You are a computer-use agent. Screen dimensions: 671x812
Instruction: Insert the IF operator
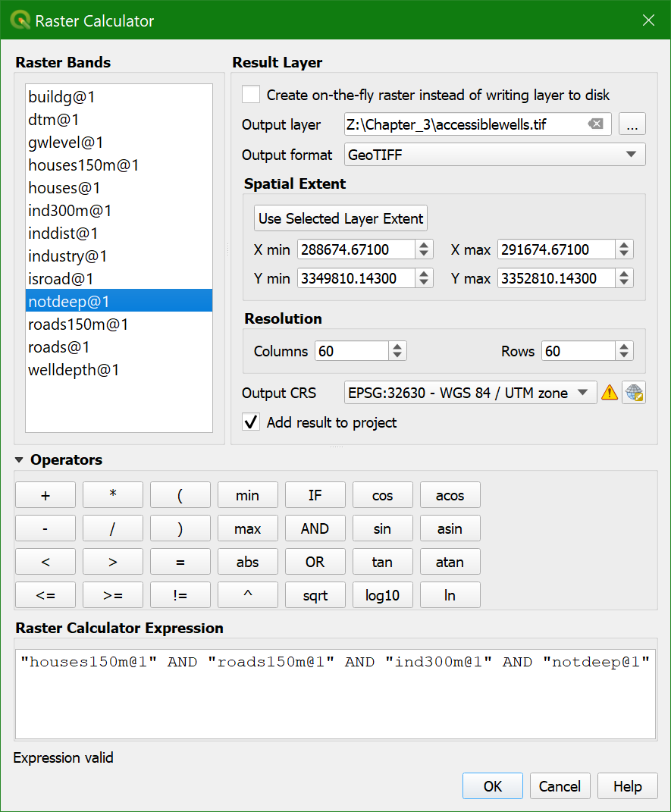tap(315, 495)
